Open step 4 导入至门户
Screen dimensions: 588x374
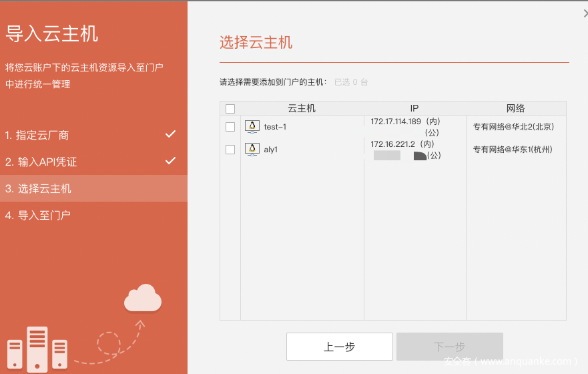[x=38, y=215]
